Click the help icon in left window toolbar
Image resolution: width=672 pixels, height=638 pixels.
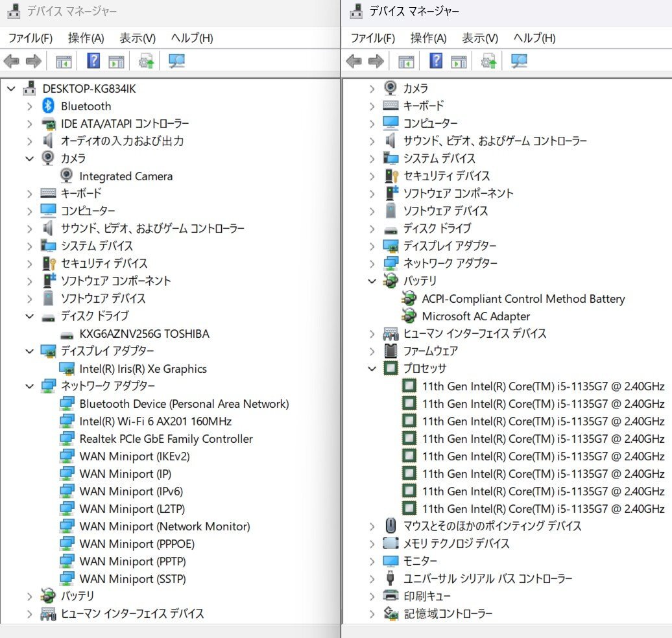93,62
